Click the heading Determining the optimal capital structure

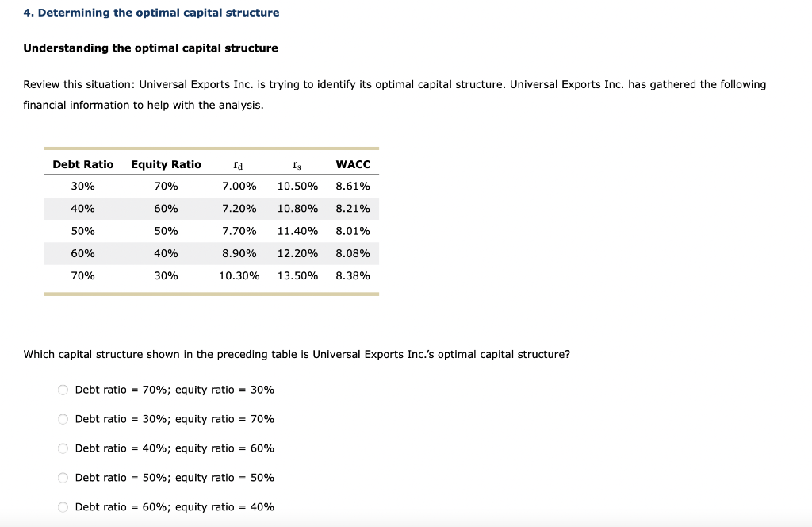click(151, 12)
